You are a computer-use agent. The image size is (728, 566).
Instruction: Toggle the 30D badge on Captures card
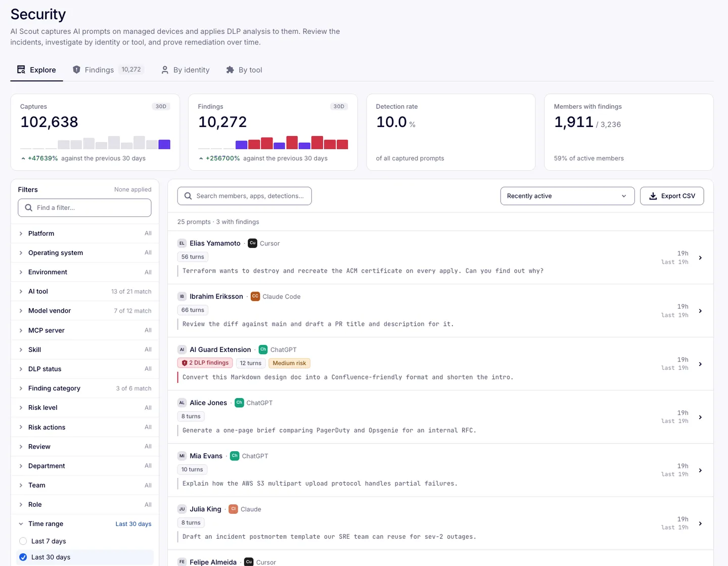161,107
